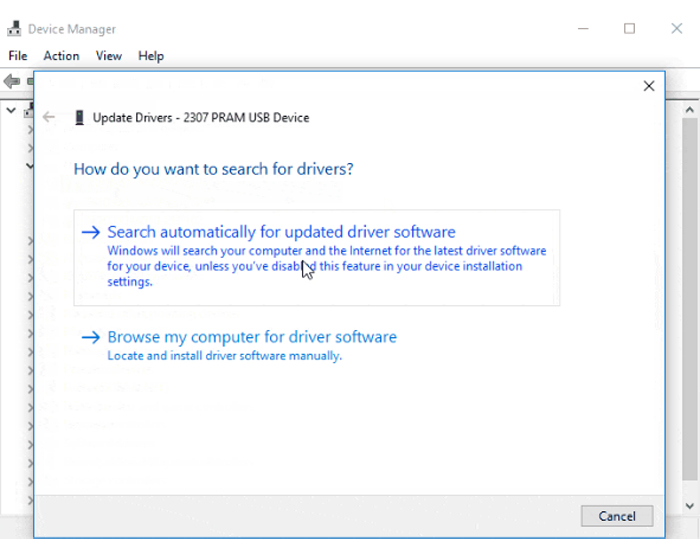The height and width of the screenshot is (554, 700).
Task: Choose Search automatically for updated driver software
Action: pyautogui.click(x=317, y=258)
